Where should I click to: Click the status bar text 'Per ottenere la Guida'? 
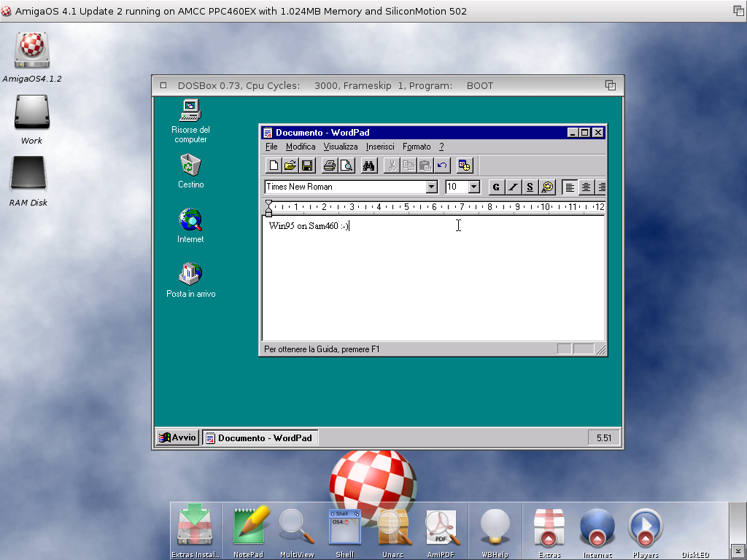(x=322, y=349)
